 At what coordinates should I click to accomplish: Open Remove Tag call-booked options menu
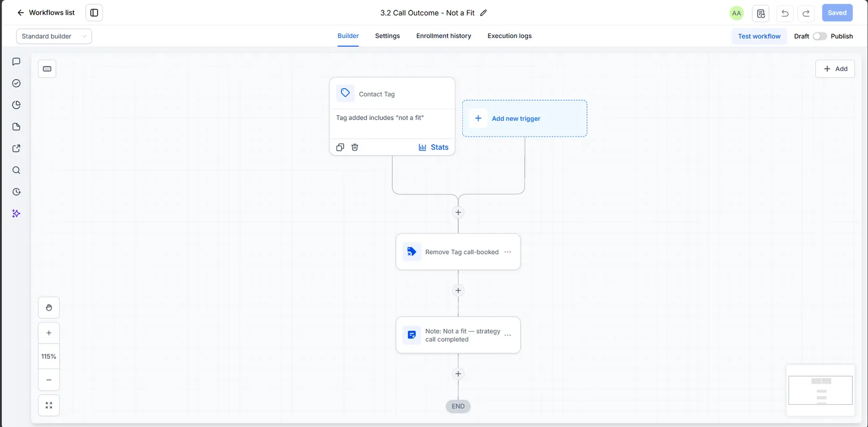(x=508, y=252)
